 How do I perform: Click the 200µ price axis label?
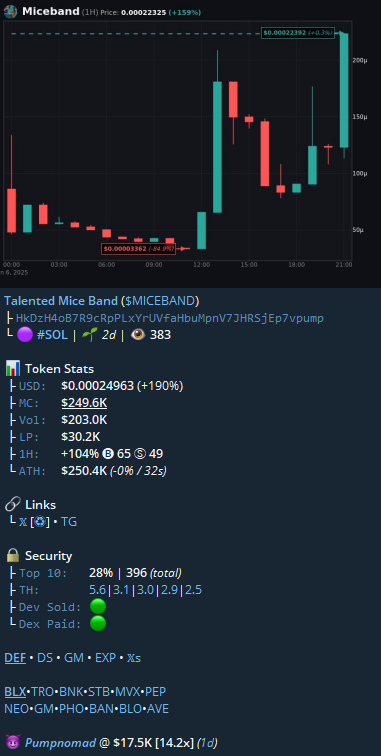360,60
